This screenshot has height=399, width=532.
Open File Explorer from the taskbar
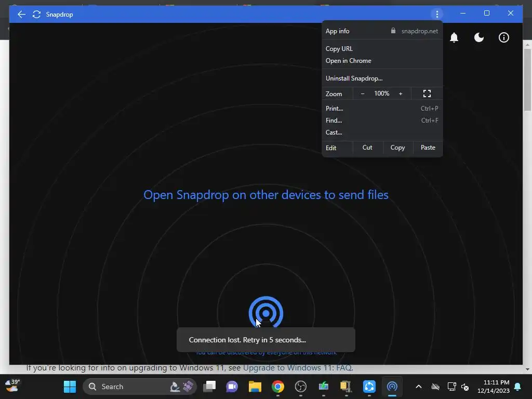pyautogui.click(x=255, y=387)
